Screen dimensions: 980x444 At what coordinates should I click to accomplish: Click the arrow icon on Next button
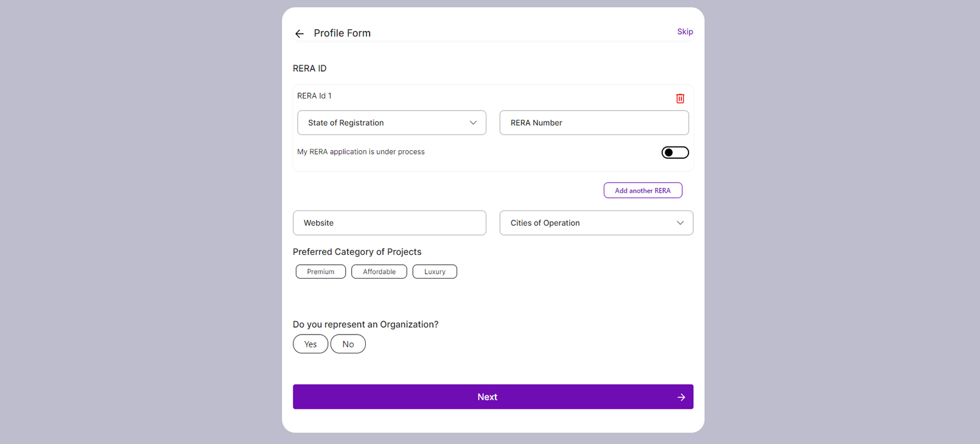[x=681, y=397]
